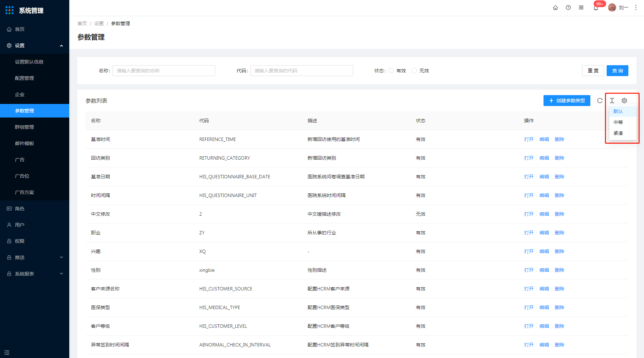
Task: Choose 紧凑 density option
Action: pyautogui.click(x=623, y=133)
